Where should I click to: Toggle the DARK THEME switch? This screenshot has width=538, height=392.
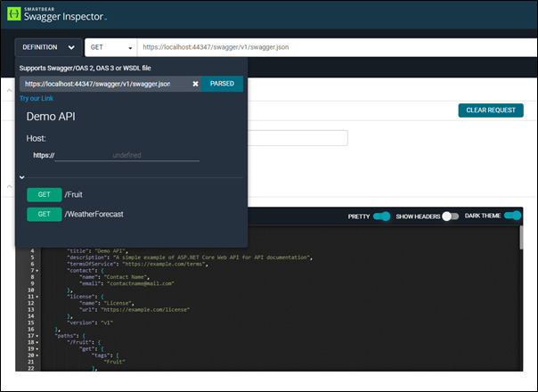click(512, 216)
